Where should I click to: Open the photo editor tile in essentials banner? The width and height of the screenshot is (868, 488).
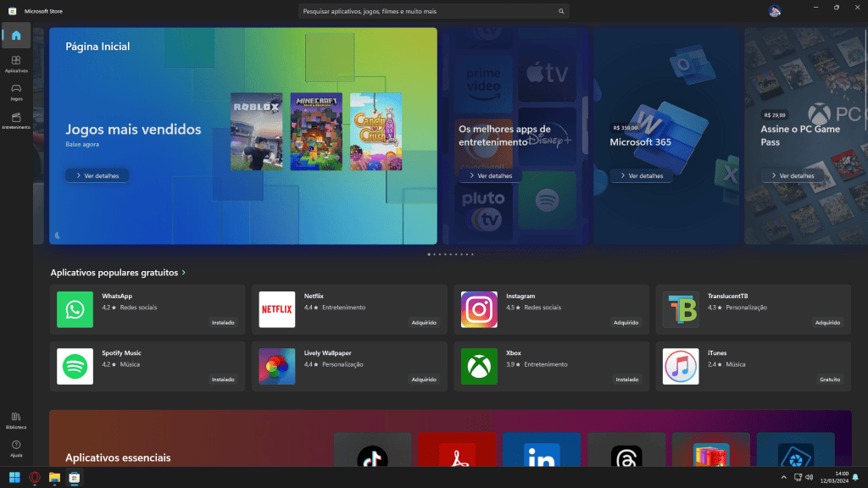795,449
